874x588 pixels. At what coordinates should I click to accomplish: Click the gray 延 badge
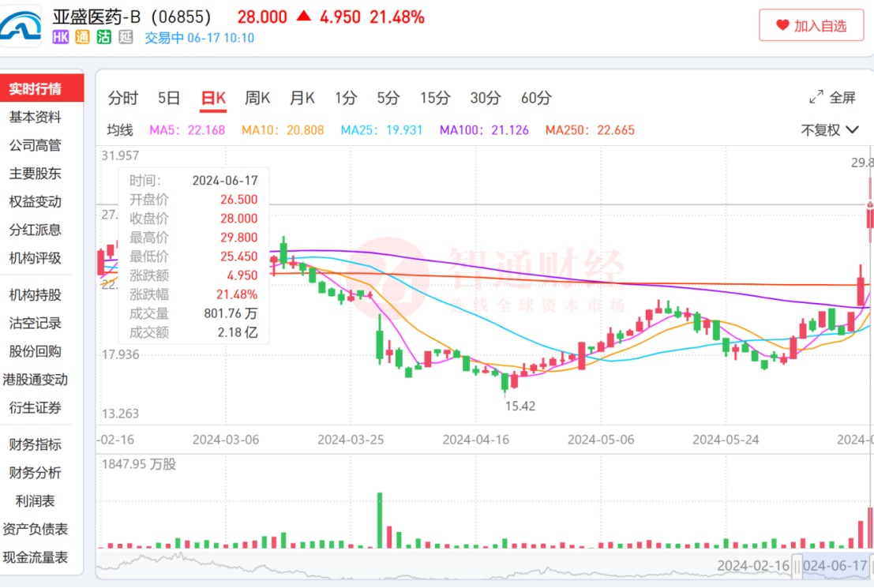[x=126, y=37]
